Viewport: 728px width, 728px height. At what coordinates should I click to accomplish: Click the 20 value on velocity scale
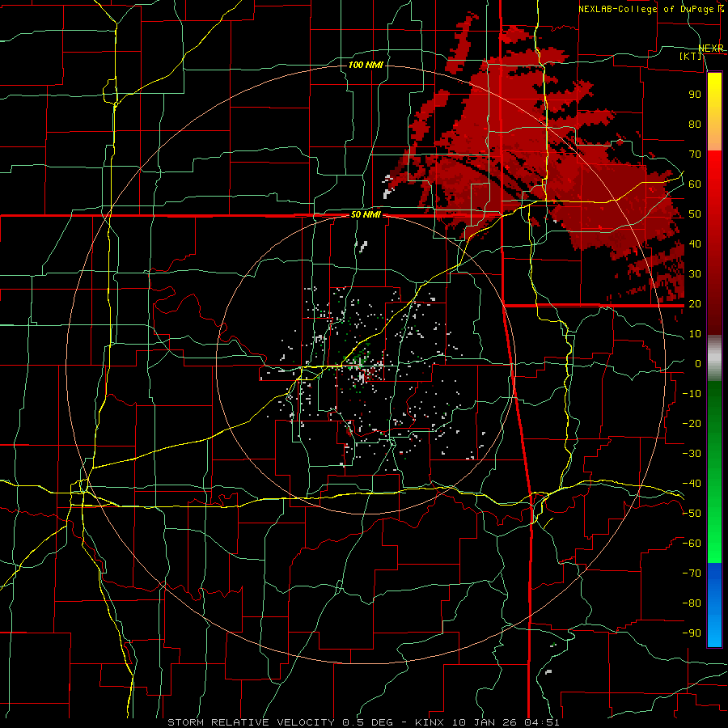[695, 303]
